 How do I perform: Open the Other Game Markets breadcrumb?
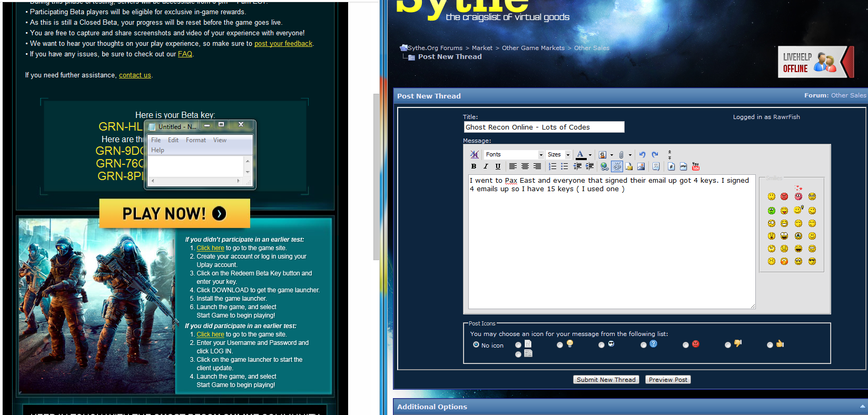533,48
